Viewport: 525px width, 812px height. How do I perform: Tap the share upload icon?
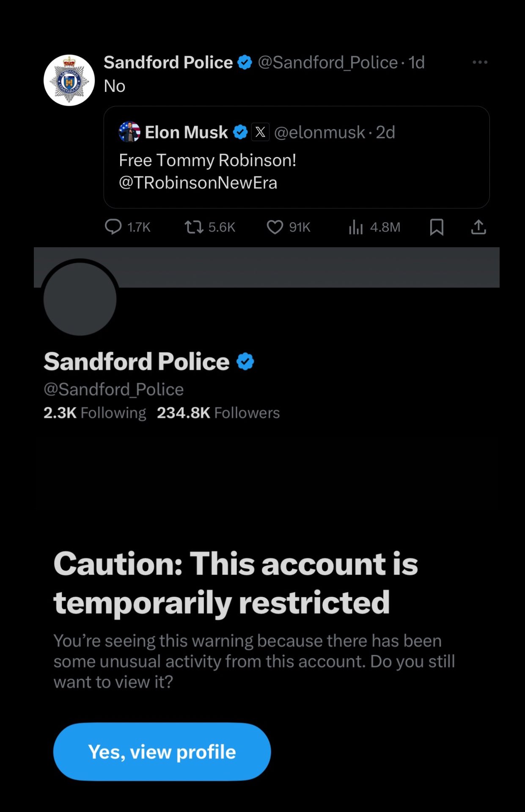coord(478,227)
